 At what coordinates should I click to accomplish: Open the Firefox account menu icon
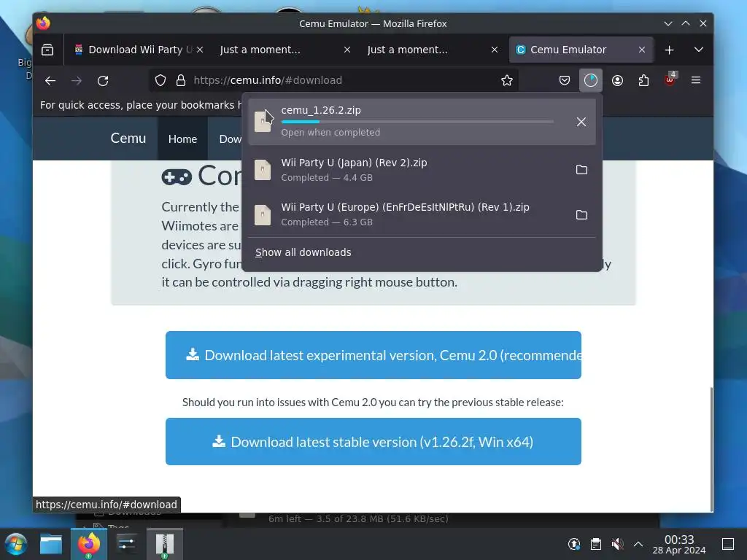point(617,80)
